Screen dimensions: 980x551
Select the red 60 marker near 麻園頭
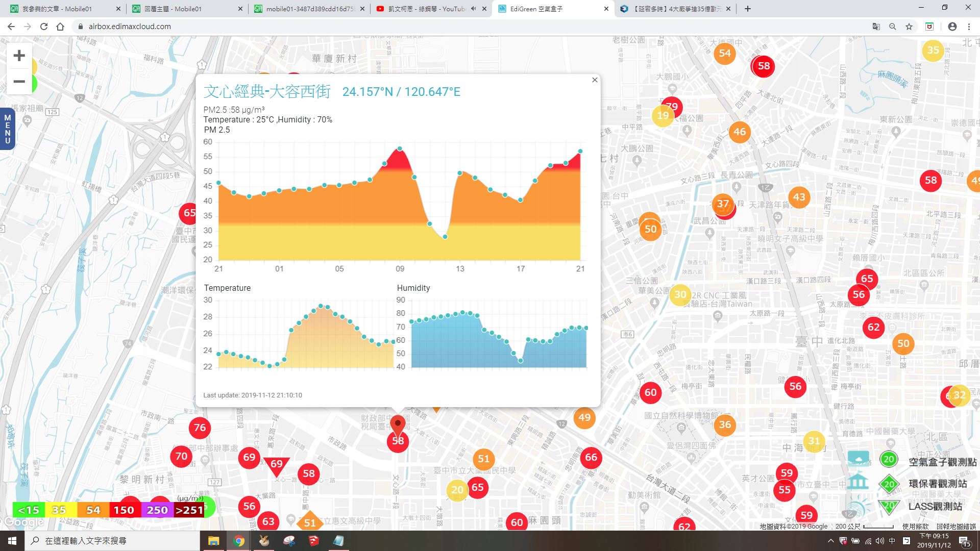[517, 522]
